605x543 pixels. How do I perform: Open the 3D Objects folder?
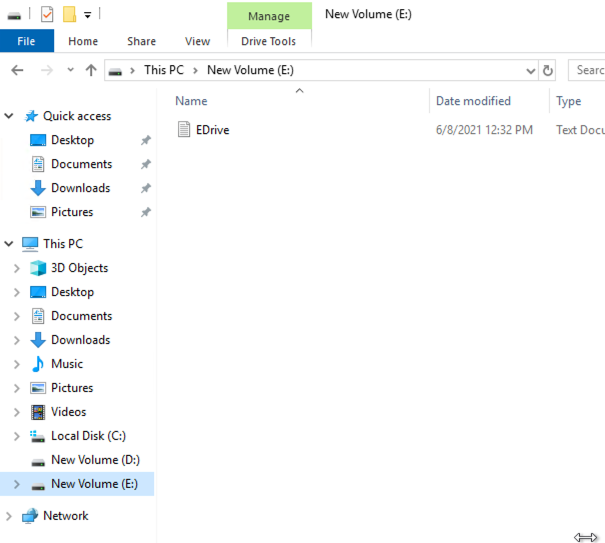(x=79, y=267)
